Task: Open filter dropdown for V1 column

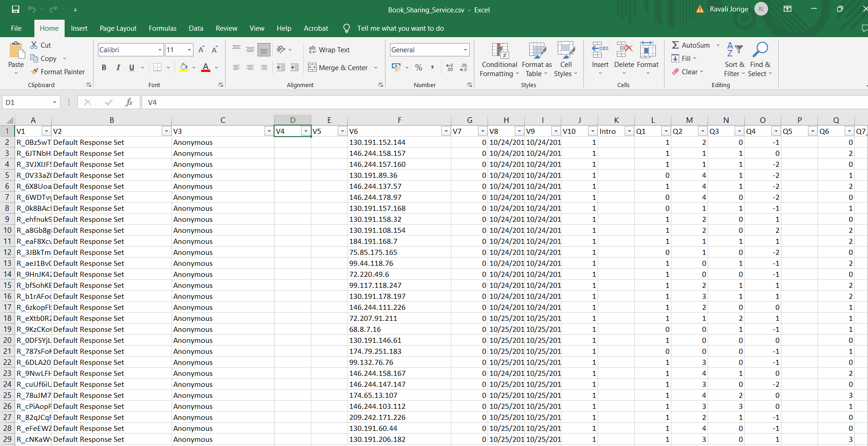Action: pyautogui.click(x=46, y=131)
